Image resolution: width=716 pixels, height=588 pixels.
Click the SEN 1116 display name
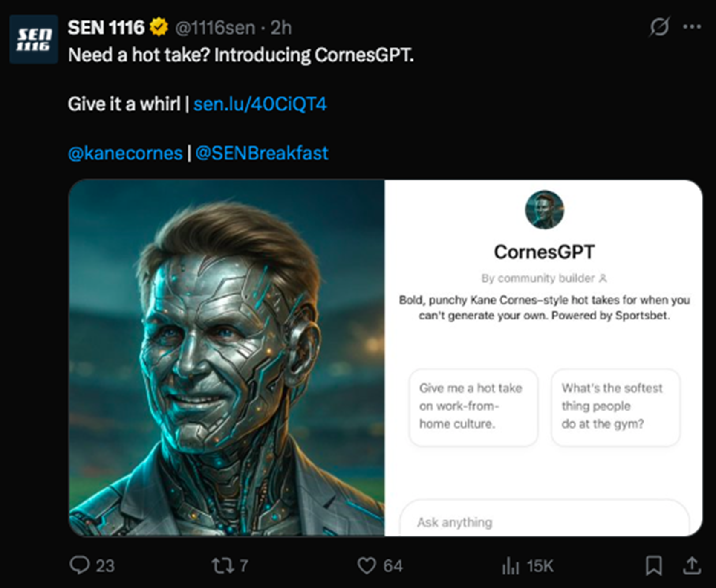click(x=106, y=28)
